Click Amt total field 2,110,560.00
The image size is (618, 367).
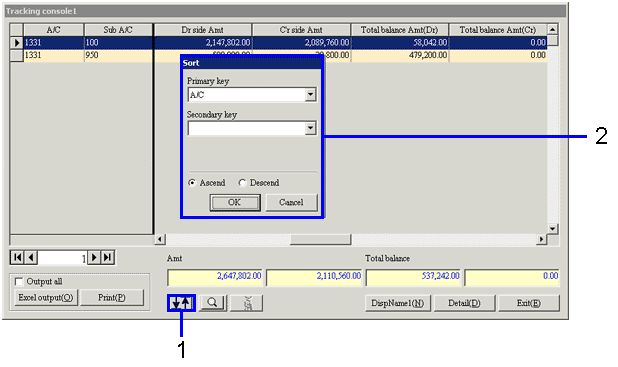pos(314,277)
